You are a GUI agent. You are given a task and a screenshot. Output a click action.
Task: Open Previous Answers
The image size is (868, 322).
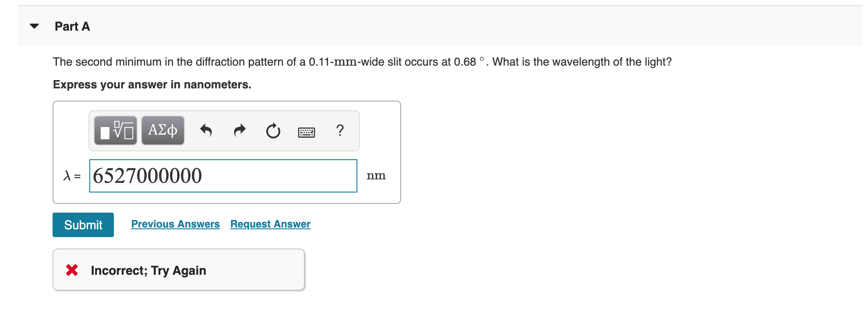pos(175,224)
